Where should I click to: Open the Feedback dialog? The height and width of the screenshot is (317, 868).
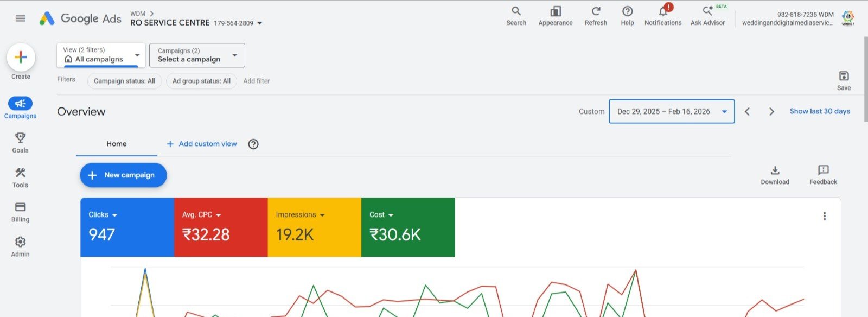[823, 175]
